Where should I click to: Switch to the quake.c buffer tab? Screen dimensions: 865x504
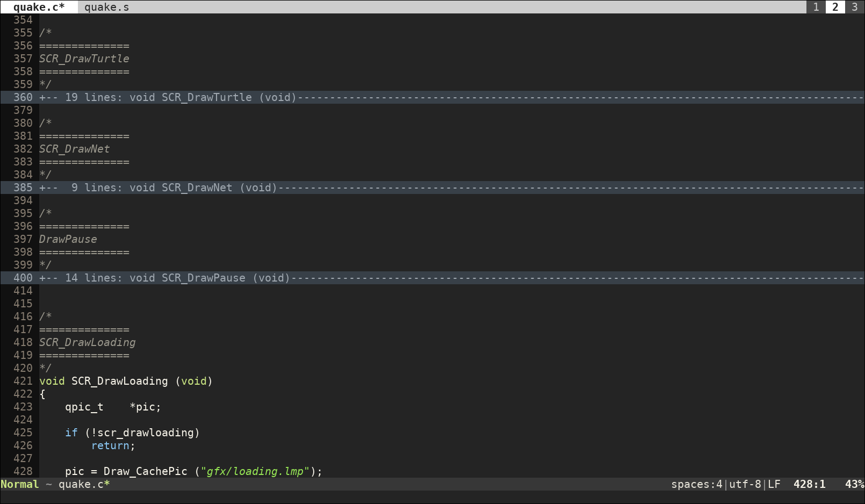pos(39,7)
